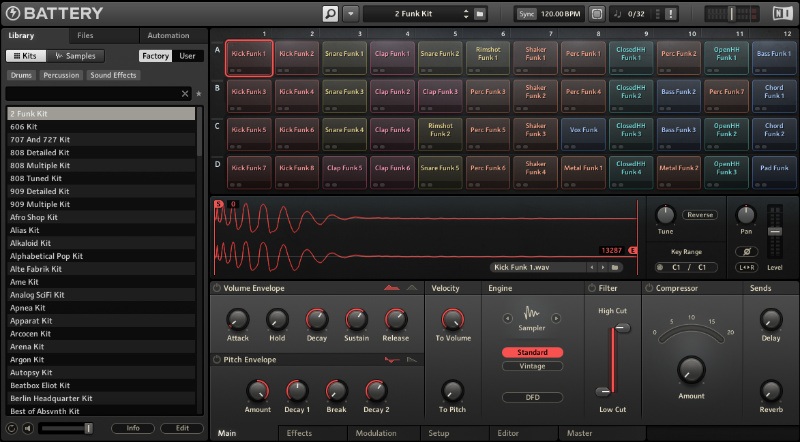This screenshot has height=442, width=800.
Task: Switch browser to Samples mode
Action: coord(75,56)
